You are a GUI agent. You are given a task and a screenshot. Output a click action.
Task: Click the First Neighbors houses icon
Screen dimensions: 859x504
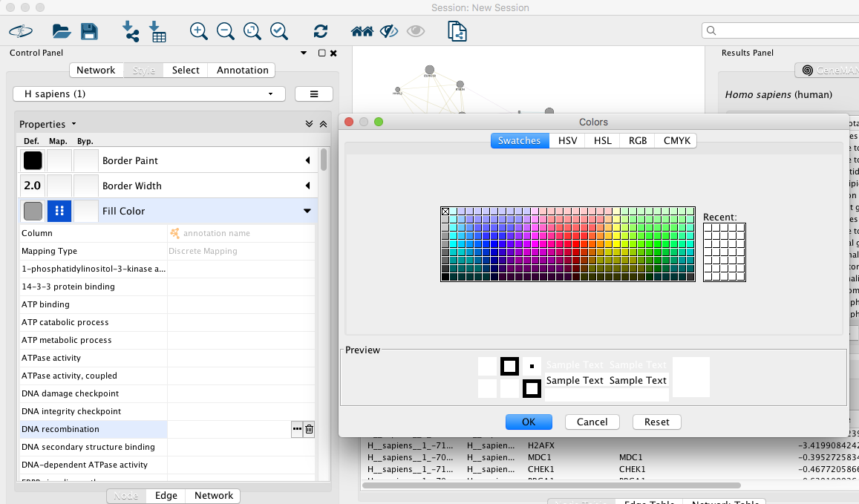point(362,31)
